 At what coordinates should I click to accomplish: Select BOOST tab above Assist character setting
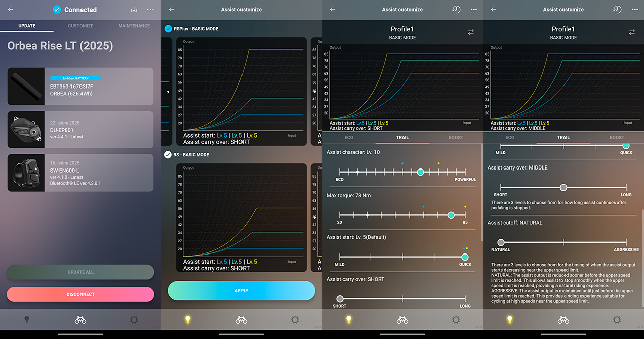[456, 137]
